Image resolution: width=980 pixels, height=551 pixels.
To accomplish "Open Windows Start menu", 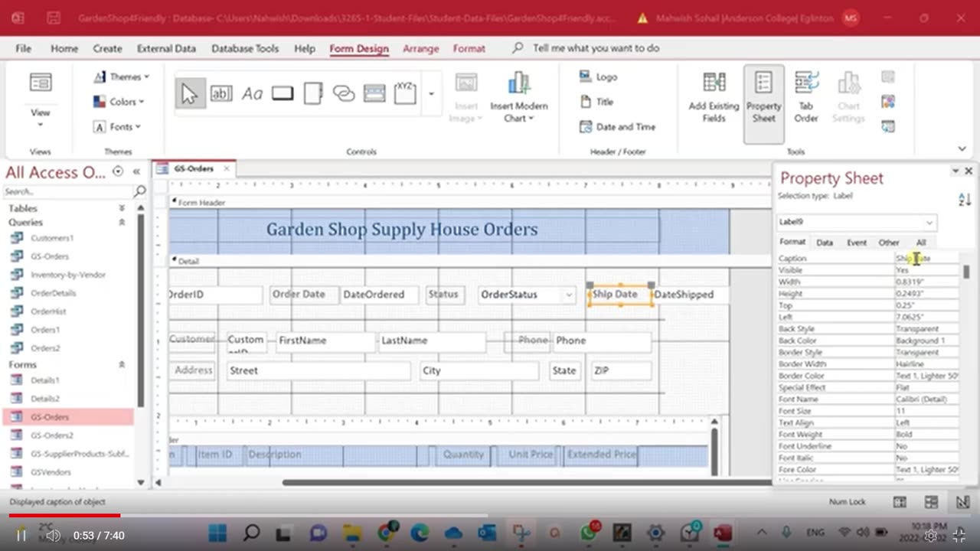I will tap(217, 533).
